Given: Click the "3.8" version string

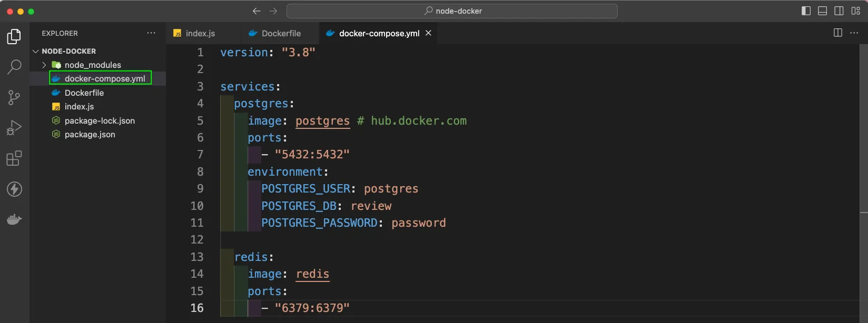Looking at the screenshot, I should (x=299, y=53).
